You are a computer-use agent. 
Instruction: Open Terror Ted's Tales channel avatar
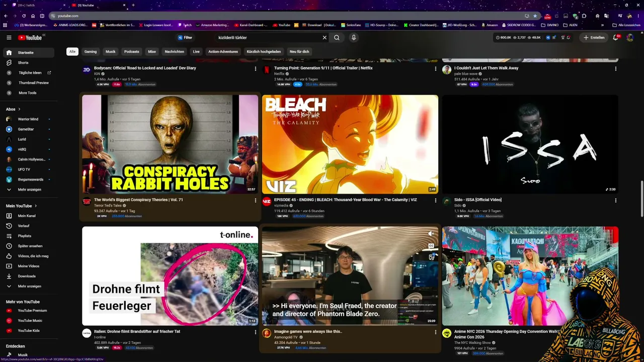point(87,202)
